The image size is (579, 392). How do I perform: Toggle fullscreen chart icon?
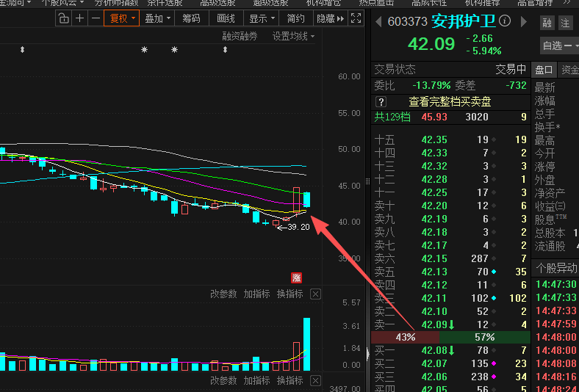coord(356,18)
